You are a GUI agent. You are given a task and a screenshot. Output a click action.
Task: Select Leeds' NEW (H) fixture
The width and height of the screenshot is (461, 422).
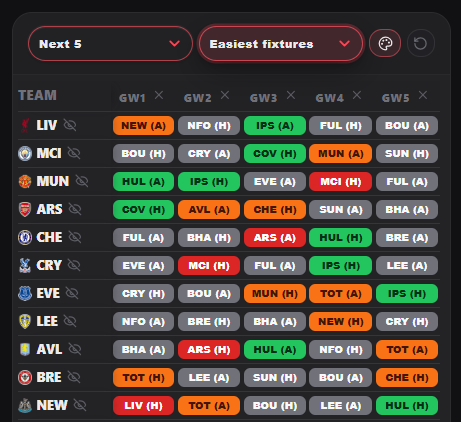(x=341, y=322)
